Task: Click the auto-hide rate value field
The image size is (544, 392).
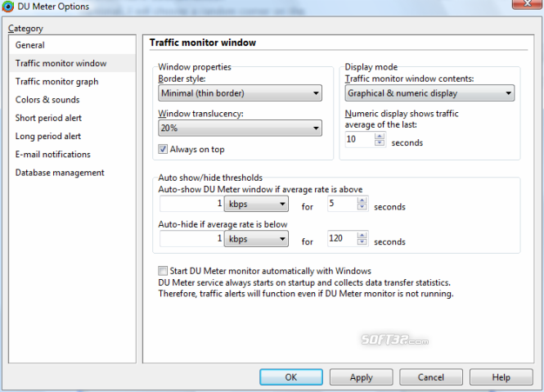Action: (191, 239)
